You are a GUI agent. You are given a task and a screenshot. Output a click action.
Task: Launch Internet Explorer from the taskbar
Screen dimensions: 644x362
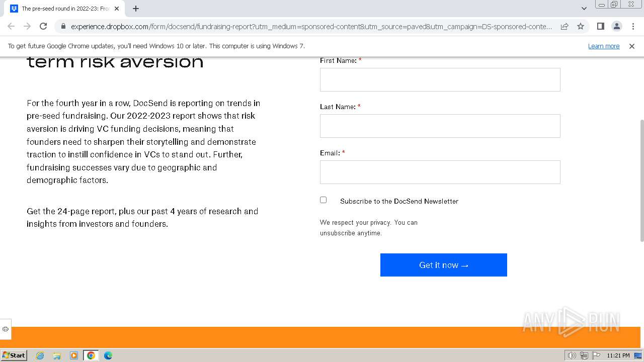click(x=40, y=355)
